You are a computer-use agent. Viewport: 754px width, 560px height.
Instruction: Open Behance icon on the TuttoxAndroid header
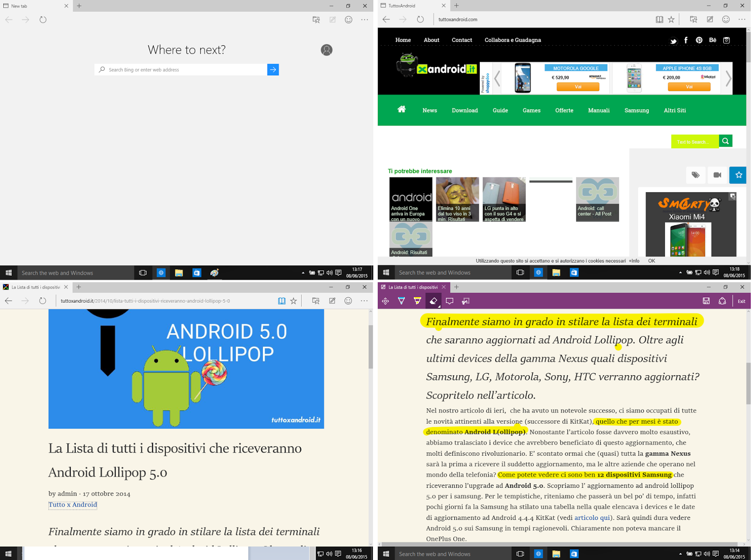click(x=713, y=40)
